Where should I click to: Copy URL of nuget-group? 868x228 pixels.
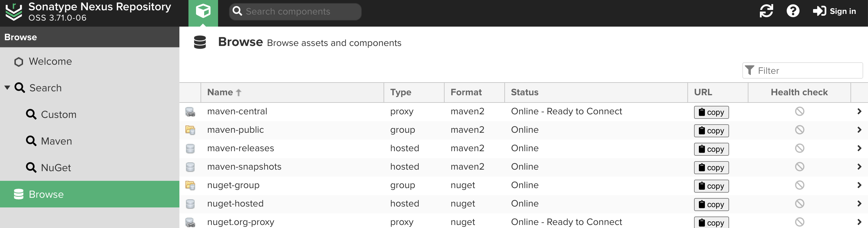click(x=711, y=186)
